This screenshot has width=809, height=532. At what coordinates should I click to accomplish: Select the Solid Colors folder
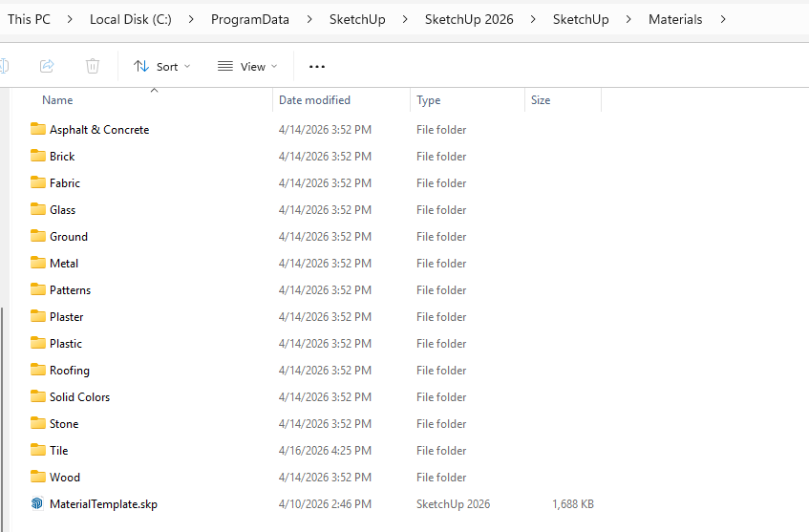tap(79, 396)
